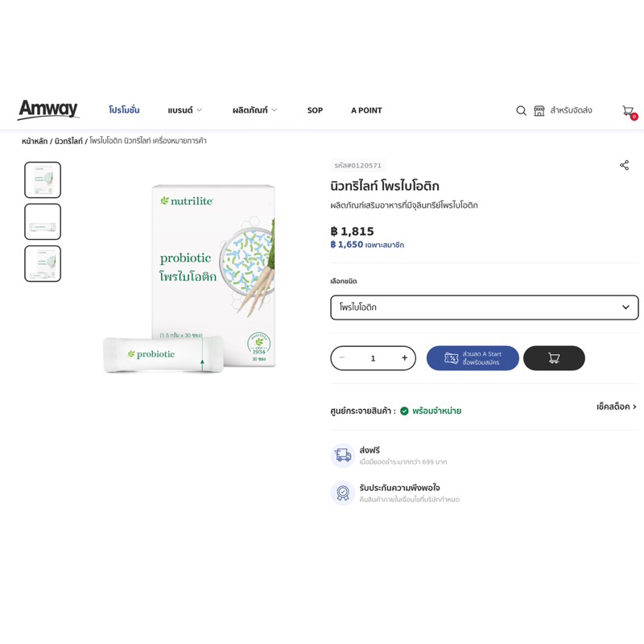Click the พร้อมจำหน่าย availability text
Screen dimensions: 644x644
[x=437, y=411]
